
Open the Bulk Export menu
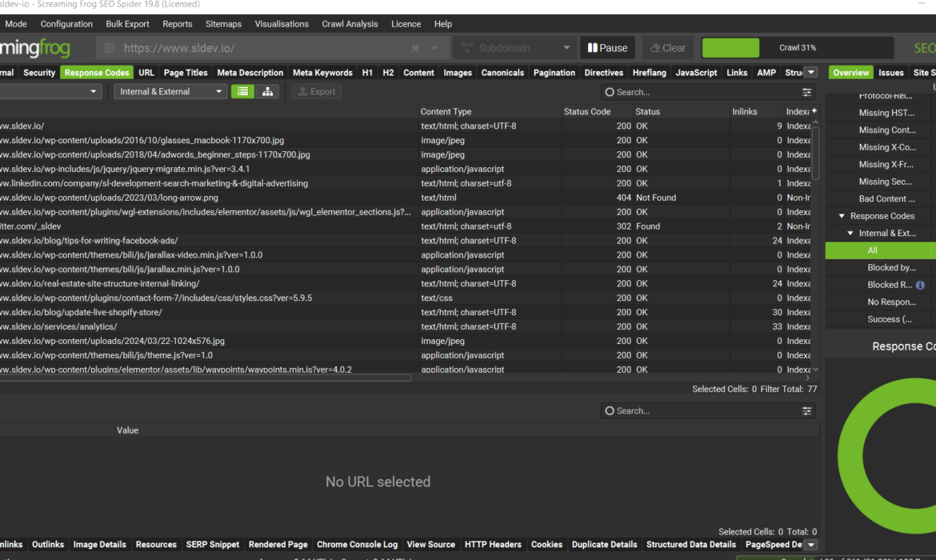point(127,24)
